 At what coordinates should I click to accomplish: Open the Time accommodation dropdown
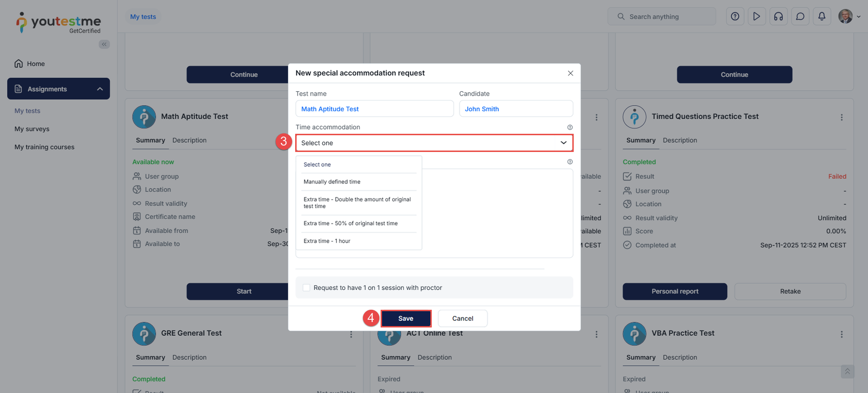tap(434, 143)
